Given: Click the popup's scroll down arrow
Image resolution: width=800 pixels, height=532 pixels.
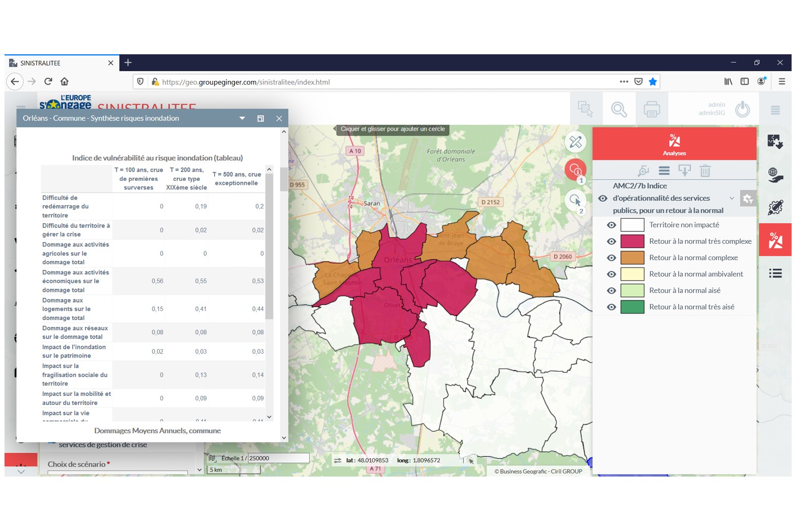Looking at the screenshot, I should pos(284,438).
